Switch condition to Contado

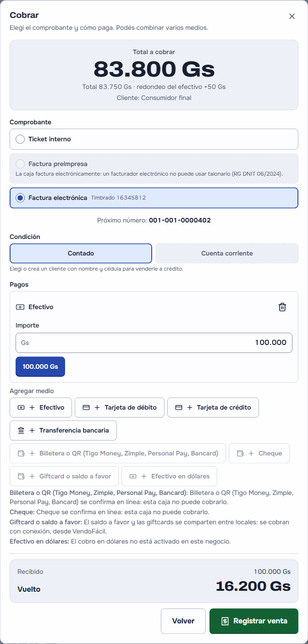81,253
